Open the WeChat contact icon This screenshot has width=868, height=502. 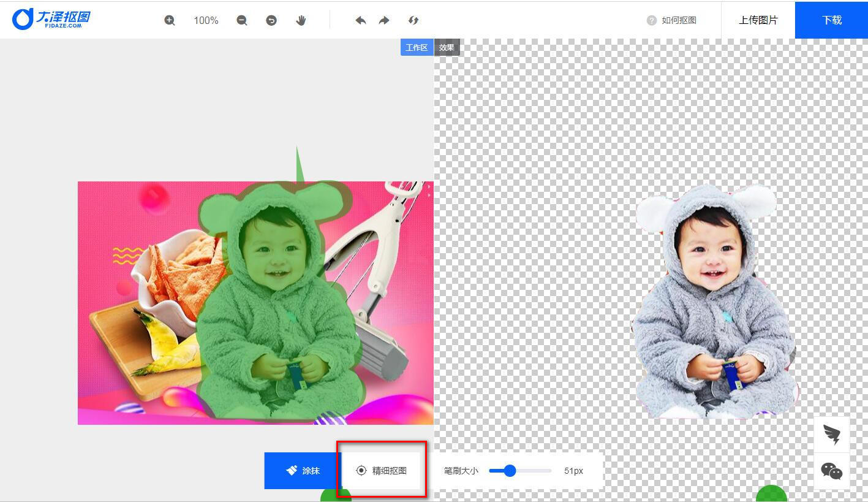click(x=832, y=471)
